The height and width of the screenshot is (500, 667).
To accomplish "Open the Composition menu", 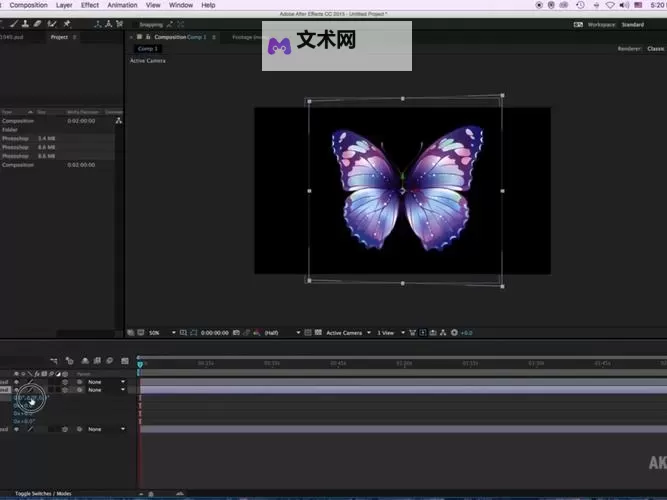I will 29,5.
